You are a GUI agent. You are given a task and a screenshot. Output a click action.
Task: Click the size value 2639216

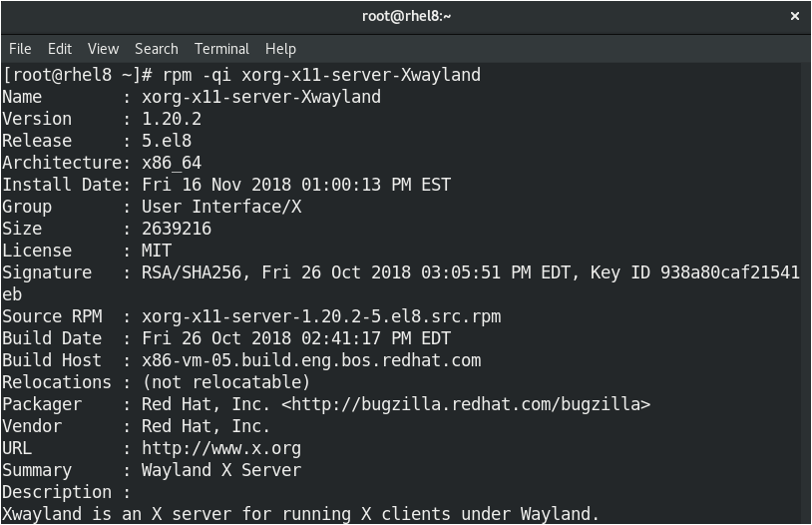(177, 229)
